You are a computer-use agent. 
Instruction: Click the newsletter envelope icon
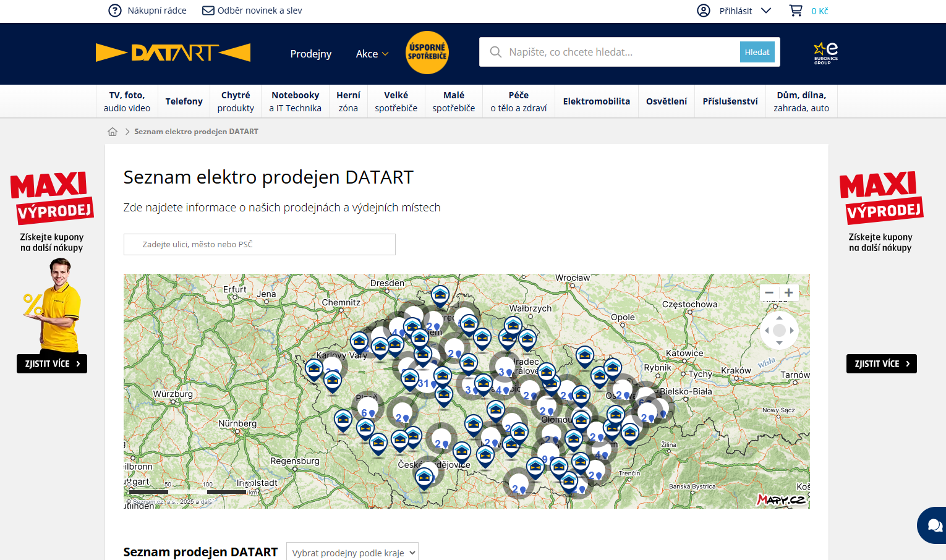[x=208, y=11]
